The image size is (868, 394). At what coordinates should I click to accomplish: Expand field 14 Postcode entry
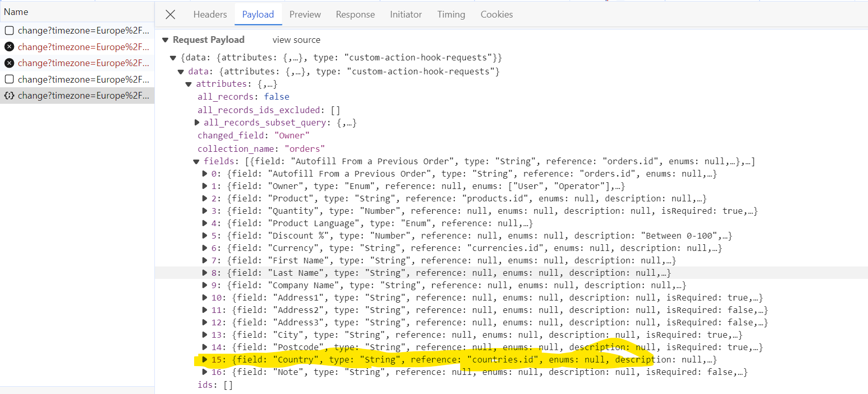204,347
